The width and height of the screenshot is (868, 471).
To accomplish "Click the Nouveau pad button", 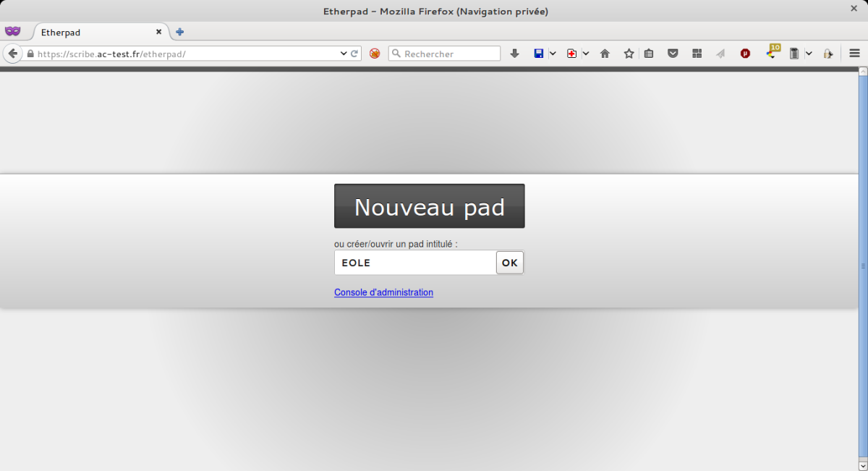I will (430, 206).
